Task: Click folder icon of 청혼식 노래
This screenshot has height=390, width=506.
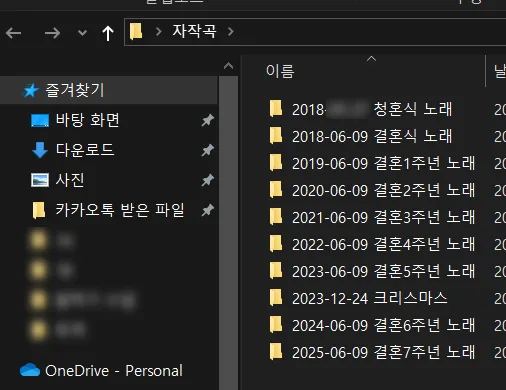Action: (x=276, y=109)
